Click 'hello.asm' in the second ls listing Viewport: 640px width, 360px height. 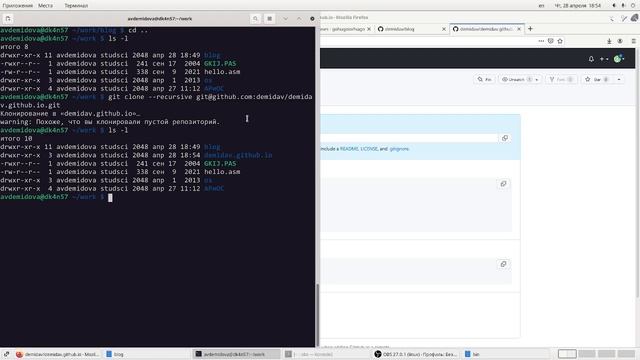222,172
